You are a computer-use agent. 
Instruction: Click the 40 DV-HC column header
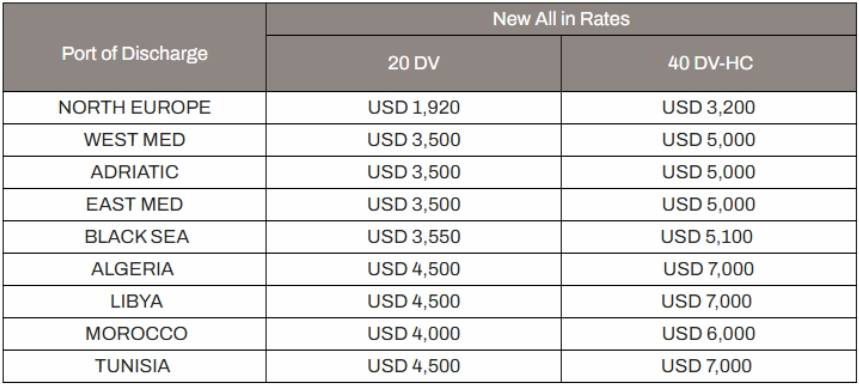click(709, 64)
